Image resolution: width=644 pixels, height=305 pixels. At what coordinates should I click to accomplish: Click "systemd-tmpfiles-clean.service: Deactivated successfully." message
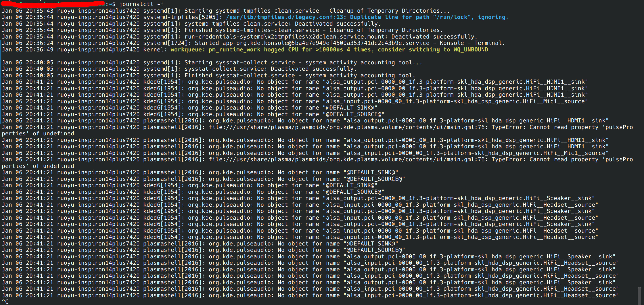282,24
